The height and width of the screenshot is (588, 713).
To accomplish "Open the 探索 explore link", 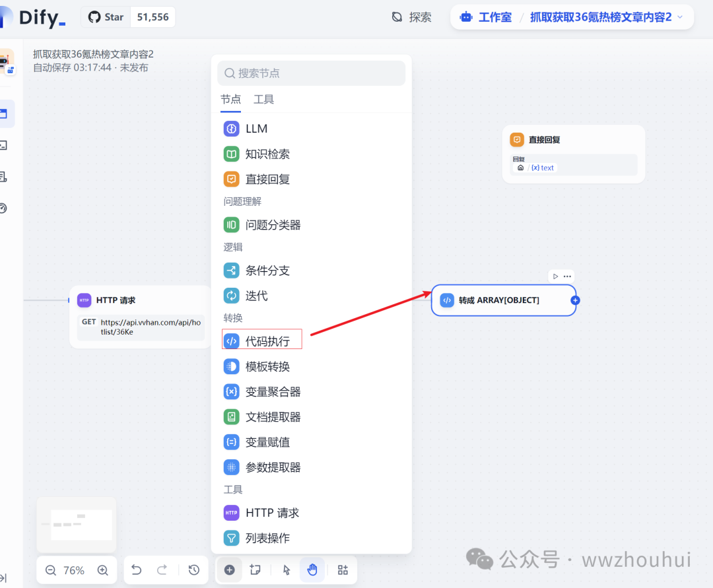I will [412, 17].
